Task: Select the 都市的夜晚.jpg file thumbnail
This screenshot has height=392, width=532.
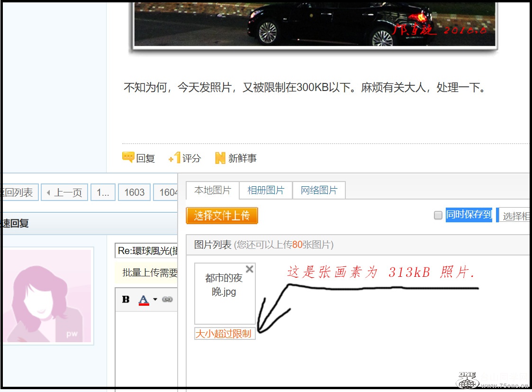Action: click(225, 294)
